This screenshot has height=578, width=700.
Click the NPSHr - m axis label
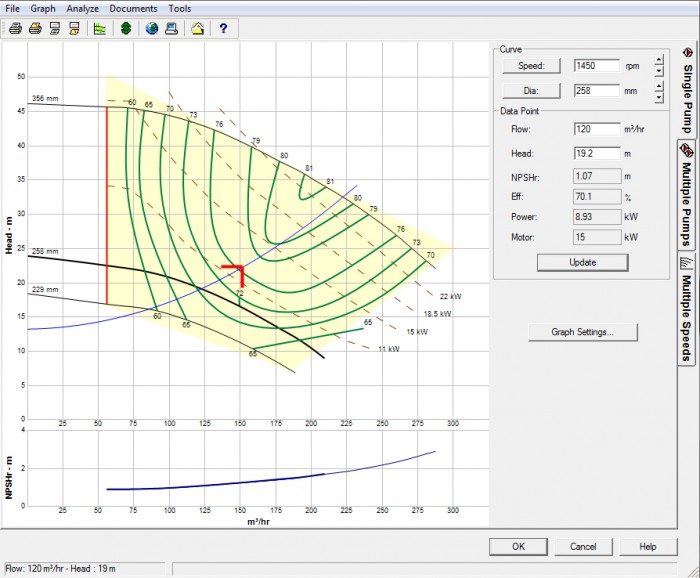9,478
